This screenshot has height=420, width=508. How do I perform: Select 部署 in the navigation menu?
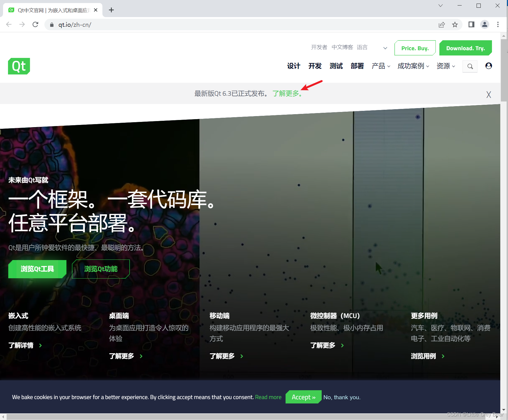[x=357, y=66]
